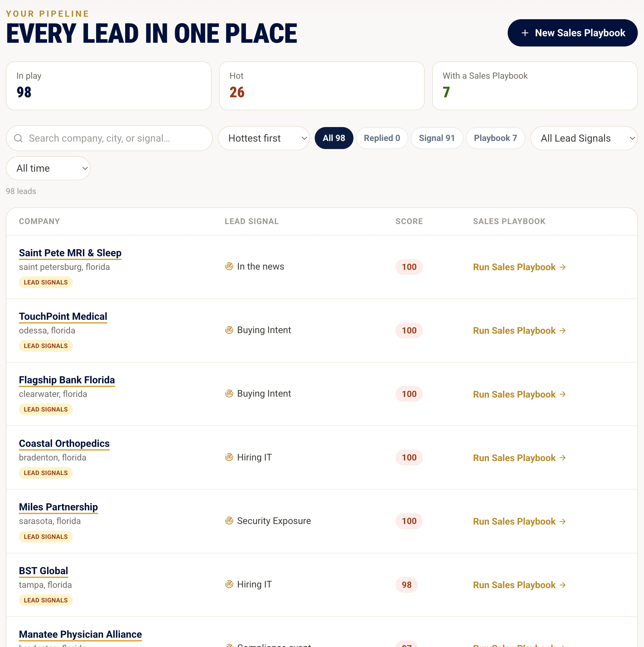The width and height of the screenshot is (644, 647).
Task: Click the SCORE column header
Action: point(409,221)
